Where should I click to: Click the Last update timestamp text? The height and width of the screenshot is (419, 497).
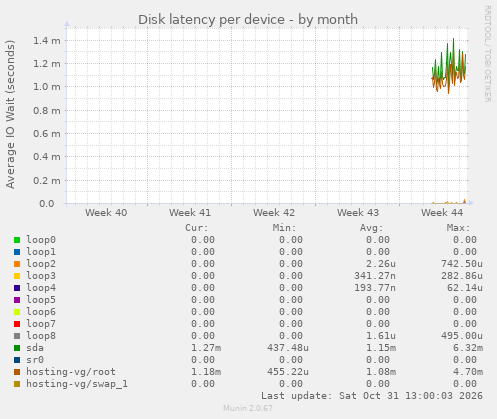pyautogui.click(x=372, y=396)
